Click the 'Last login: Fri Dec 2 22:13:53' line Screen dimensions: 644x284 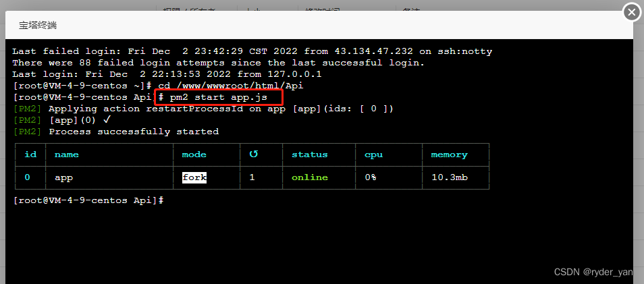coord(167,74)
